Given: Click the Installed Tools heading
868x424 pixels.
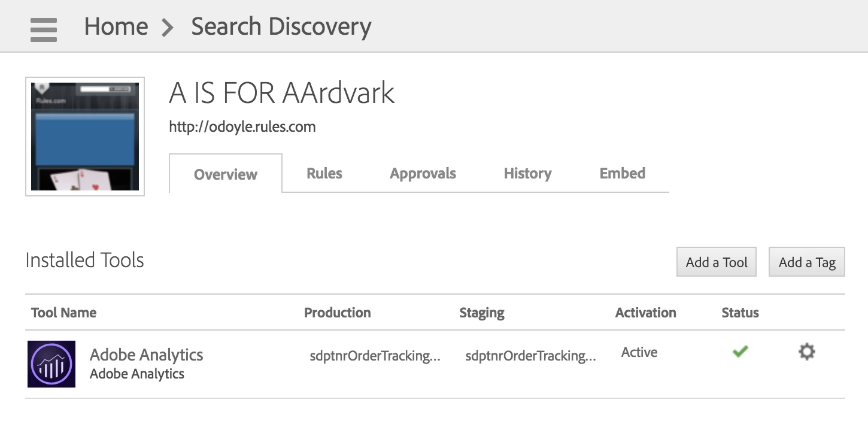Looking at the screenshot, I should tap(85, 260).
